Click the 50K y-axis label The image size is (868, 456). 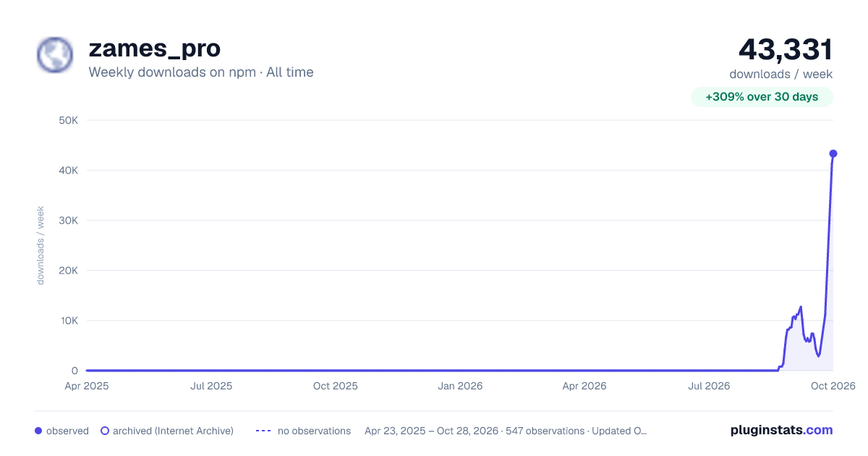tap(68, 120)
